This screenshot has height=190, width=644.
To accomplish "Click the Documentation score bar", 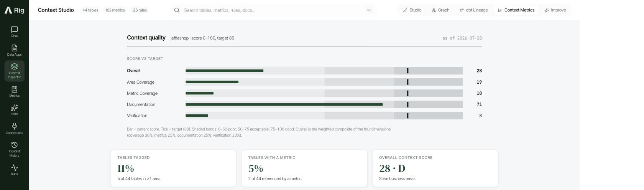I will coord(324,104).
